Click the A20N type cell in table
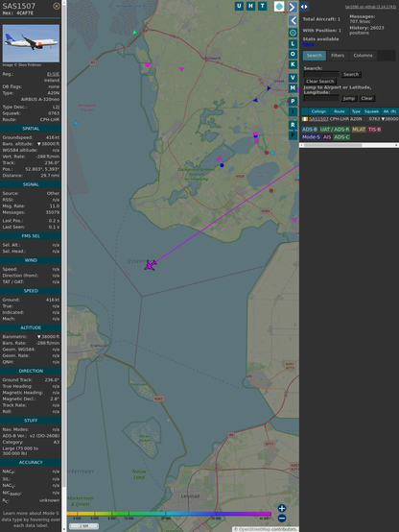The height and width of the screenshot is (532, 399). [x=356, y=119]
